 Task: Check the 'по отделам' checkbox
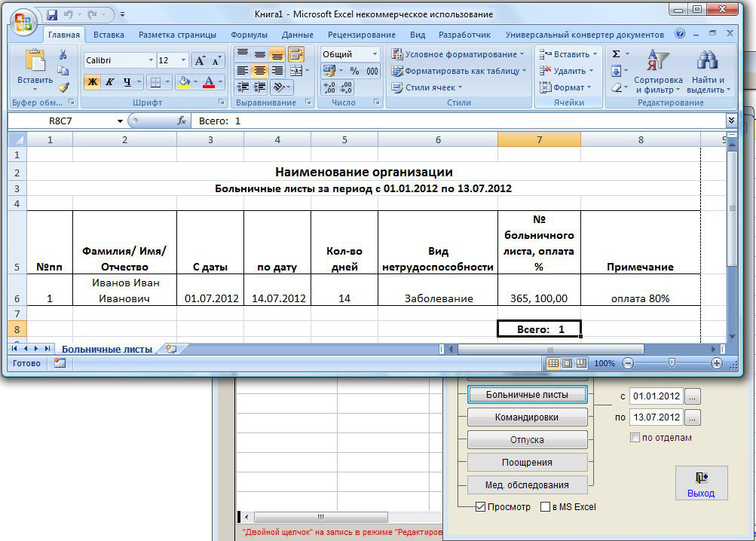635,438
